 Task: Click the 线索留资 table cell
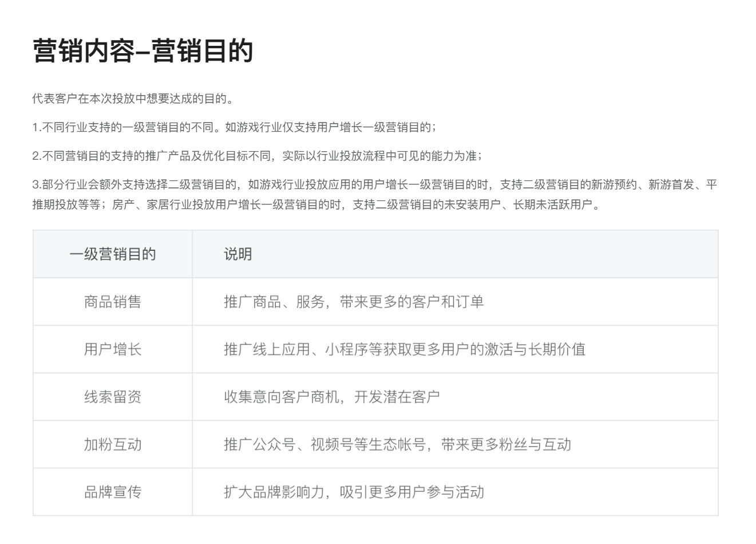click(x=113, y=397)
